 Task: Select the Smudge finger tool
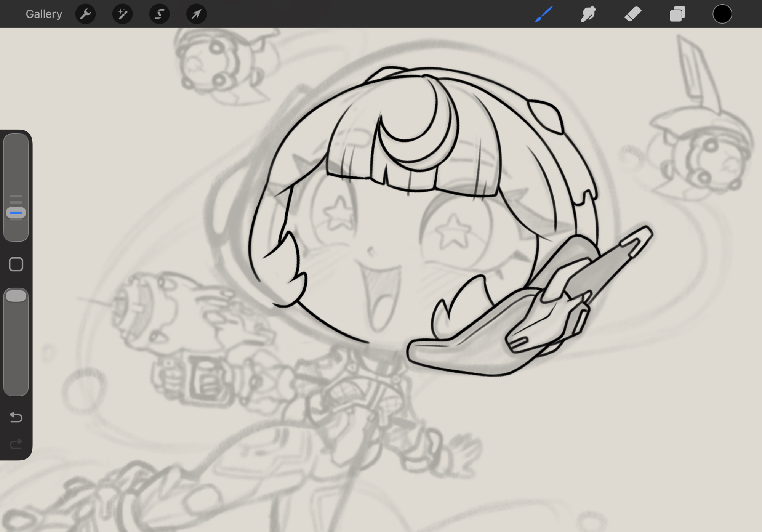588,14
